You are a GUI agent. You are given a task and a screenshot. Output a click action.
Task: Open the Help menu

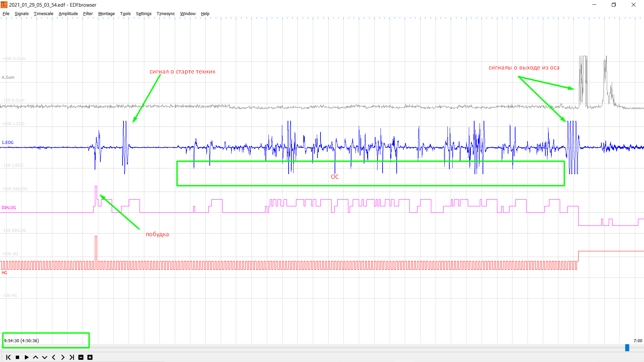(205, 14)
